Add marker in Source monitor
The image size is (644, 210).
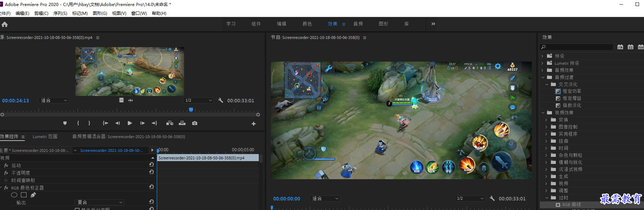coord(65,123)
